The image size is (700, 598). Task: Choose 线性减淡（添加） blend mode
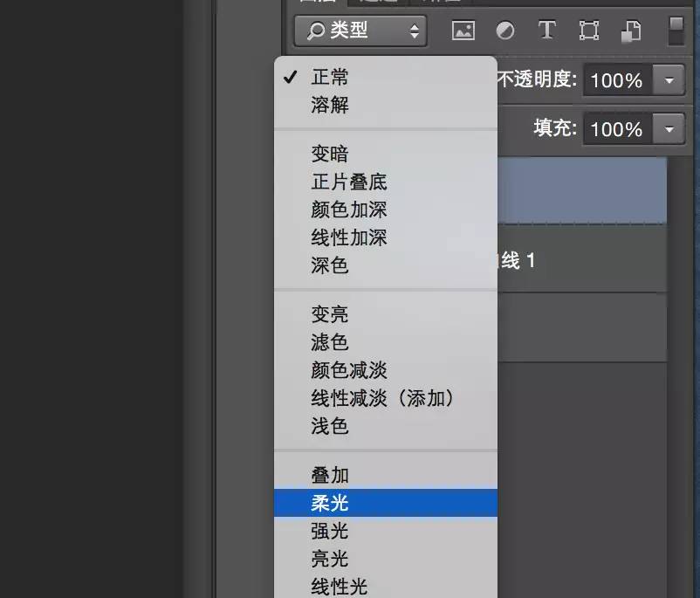click(382, 398)
